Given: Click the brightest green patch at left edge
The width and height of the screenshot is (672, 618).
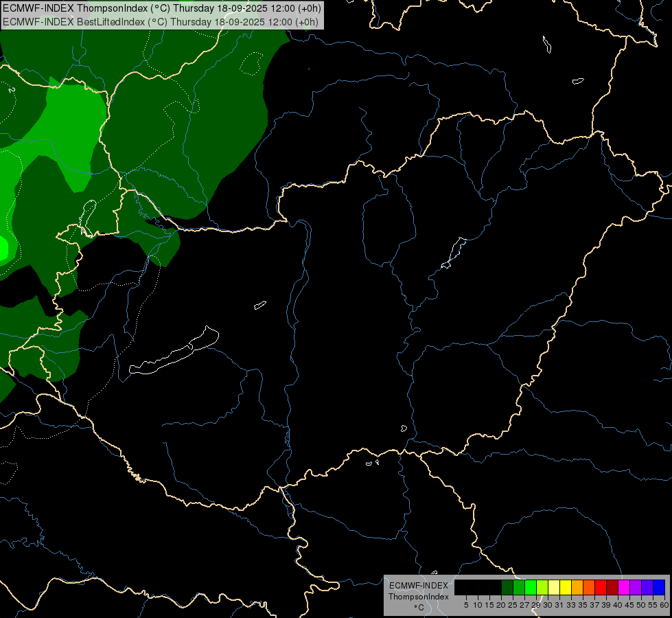Looking at the screenshot, I should coord(3,249).
